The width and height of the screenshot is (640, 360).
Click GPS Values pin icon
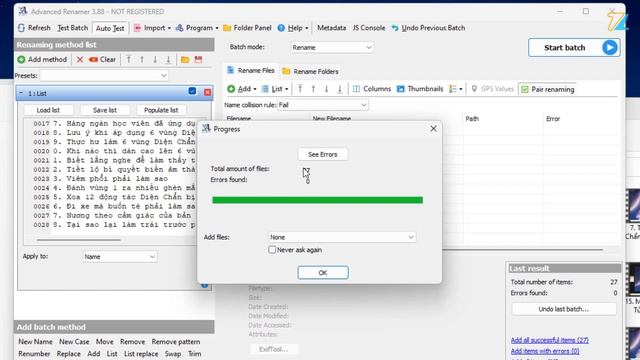coord(474,89)
